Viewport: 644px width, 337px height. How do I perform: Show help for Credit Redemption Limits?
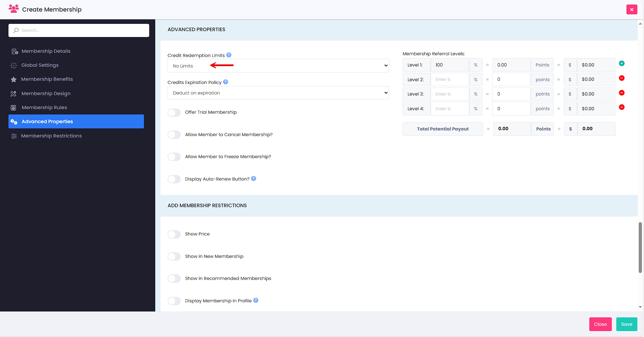coord(229,55)
